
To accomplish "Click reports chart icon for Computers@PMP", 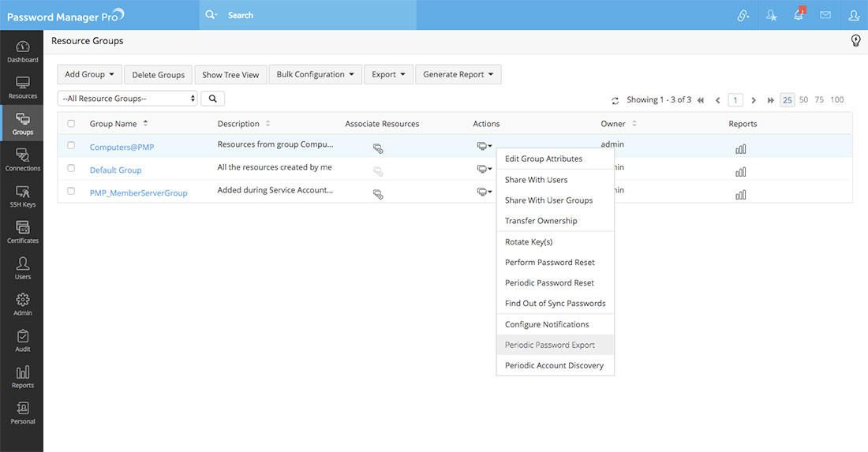I will pyautogui.click(x=740, y=148).
